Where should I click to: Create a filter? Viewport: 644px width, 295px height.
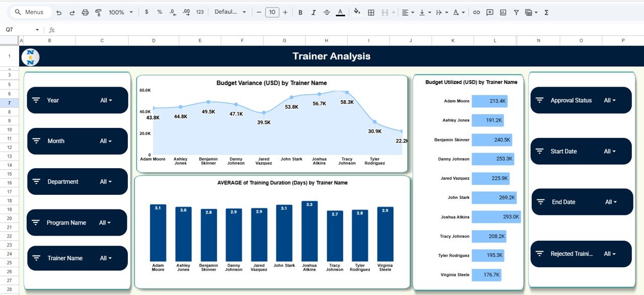[516, 12]
